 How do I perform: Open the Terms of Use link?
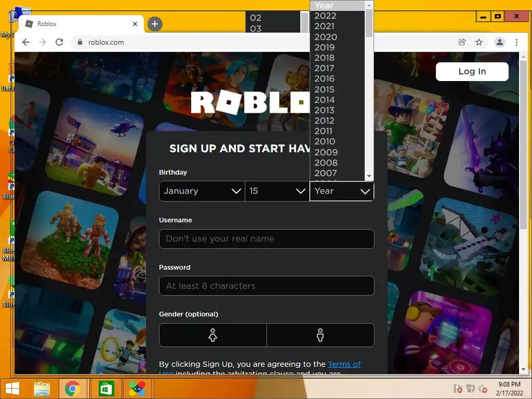pos(344,364)
